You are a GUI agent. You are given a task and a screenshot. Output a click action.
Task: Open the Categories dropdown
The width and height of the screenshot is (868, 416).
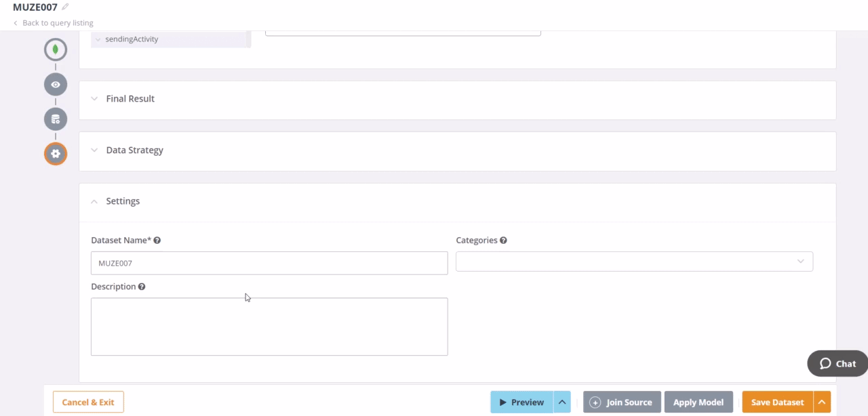click(x=800, y=262)
